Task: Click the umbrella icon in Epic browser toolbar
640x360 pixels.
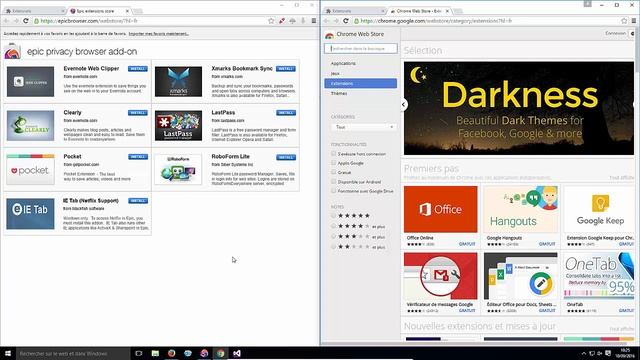Action: (x=293, y=21)
